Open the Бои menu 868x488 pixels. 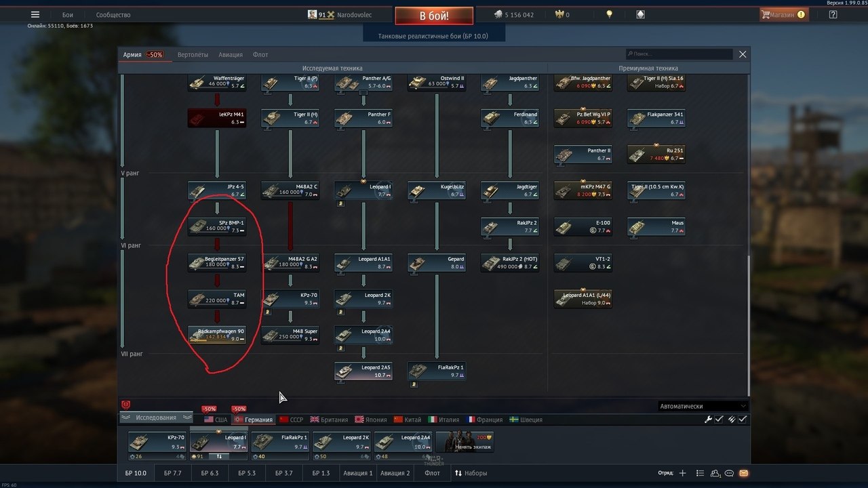pyautogui.click(x=68, y=15)
